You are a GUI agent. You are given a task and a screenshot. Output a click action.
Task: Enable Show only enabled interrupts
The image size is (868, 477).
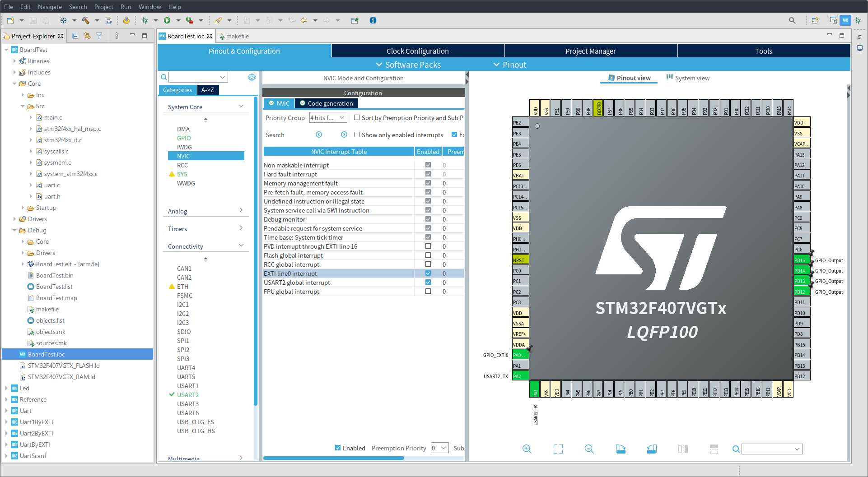click(x=357, y=134)
